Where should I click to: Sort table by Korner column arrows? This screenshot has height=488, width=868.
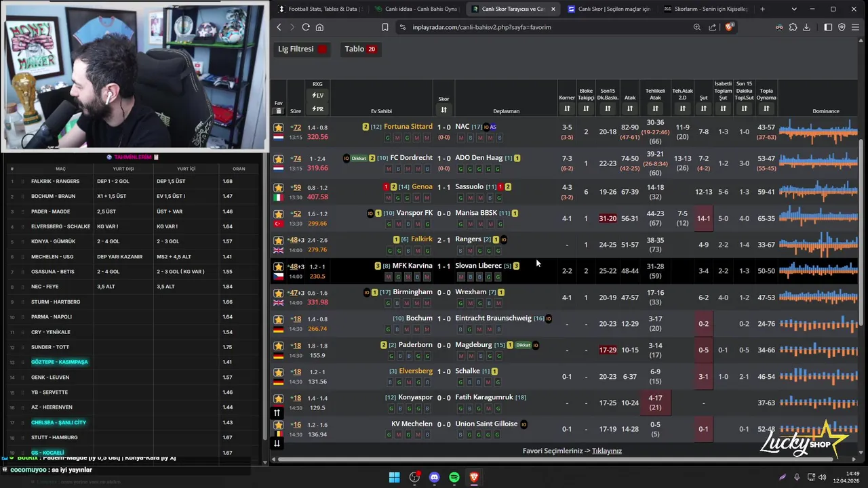point(567,108)
